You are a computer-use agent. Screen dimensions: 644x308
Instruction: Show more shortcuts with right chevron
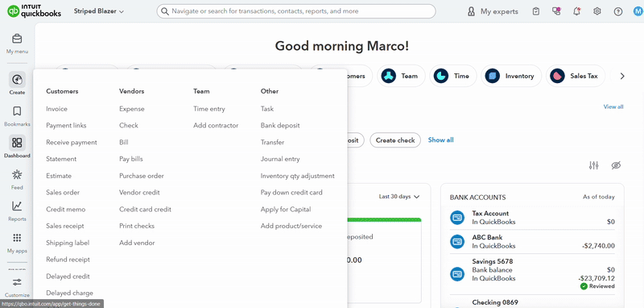[622, 76]
